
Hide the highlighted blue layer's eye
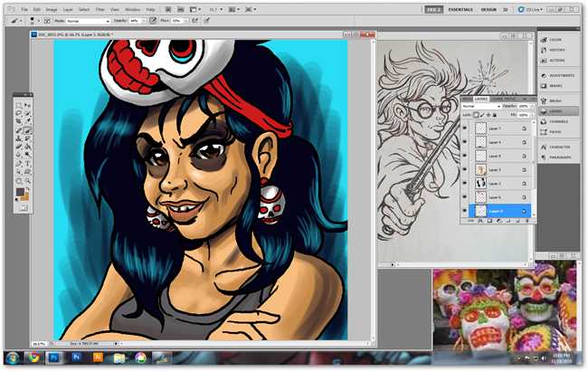click(465, 211)
